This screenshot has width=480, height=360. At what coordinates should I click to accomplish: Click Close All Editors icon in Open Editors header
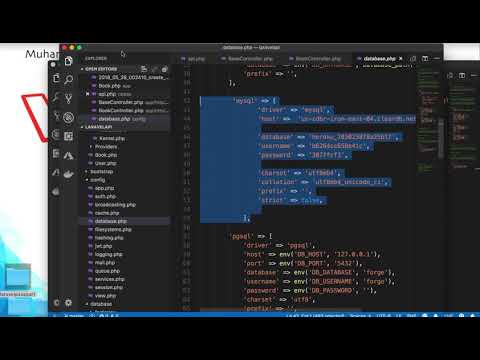164,69
